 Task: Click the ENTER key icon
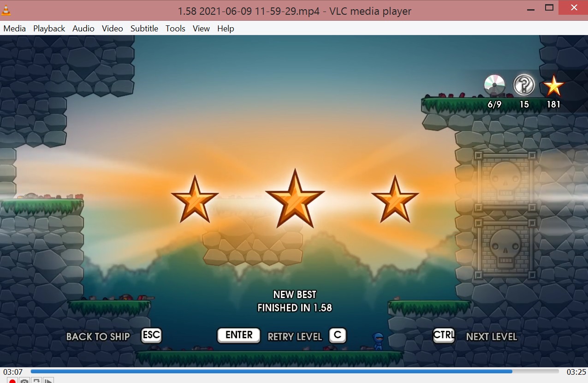click(x=239, y=335)
